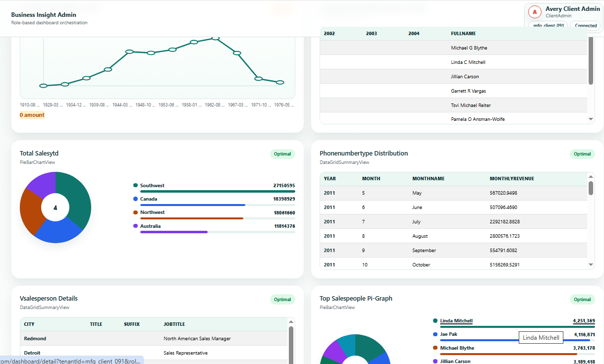Click the brown Northwest legend dot
Image resolution: width=604 pixels, height=364 pixels.
[135, 212]
